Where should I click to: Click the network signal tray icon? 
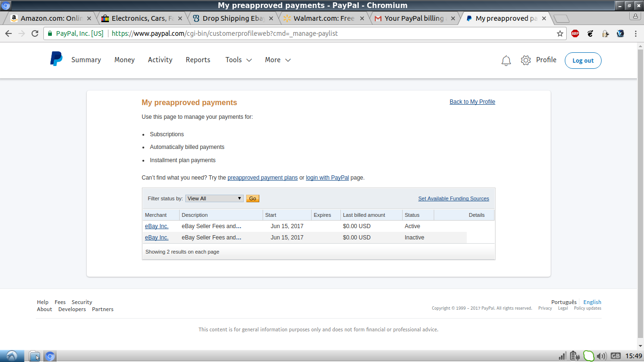562,356
